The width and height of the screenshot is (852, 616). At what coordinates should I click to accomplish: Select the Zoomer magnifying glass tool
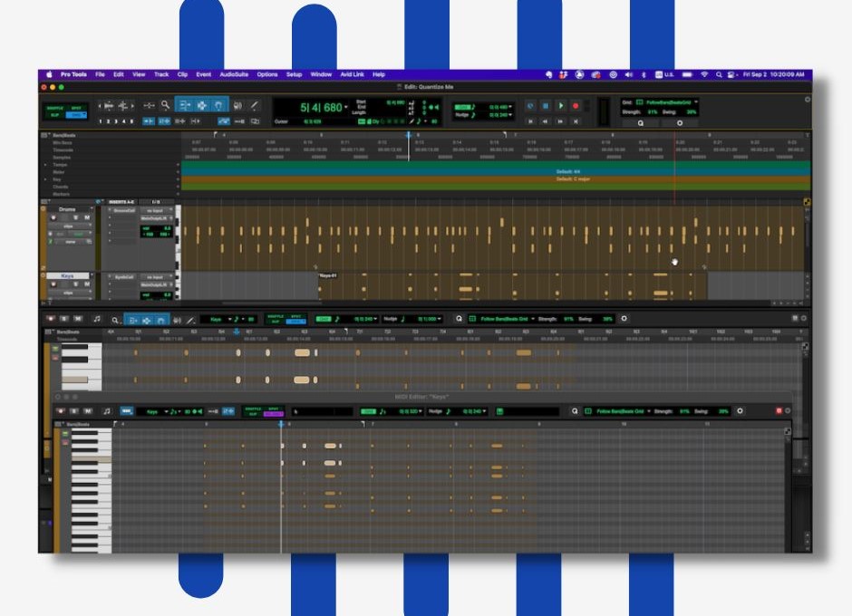[165, 105]
